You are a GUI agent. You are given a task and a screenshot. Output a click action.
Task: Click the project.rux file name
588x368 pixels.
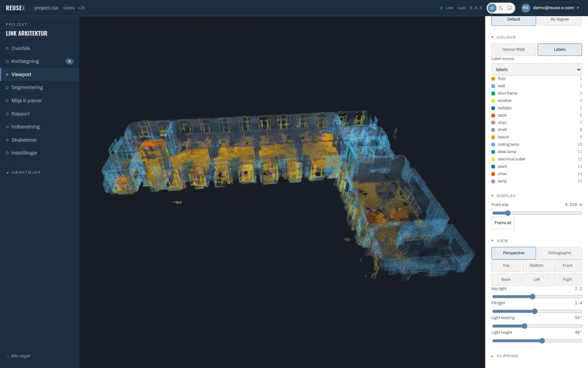point(47,8)
